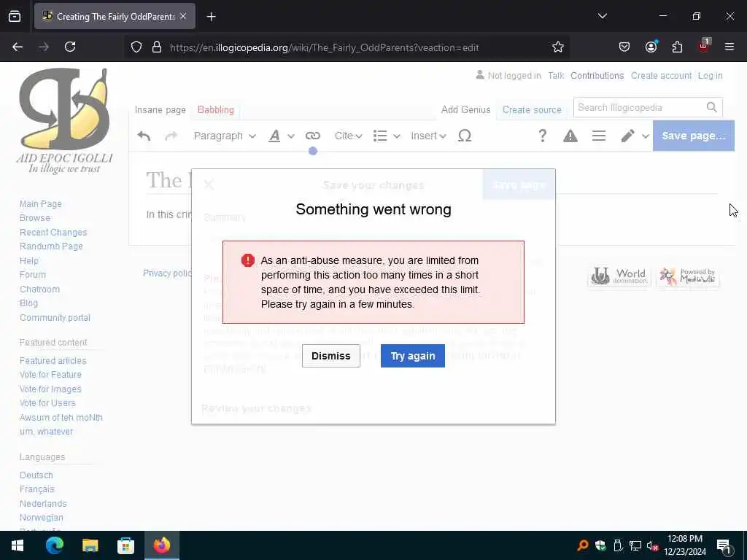The image size is (747, 560).
Task: Open Recent Changes in sidebar
Action: pyautogui.click(x=53, y=233)
